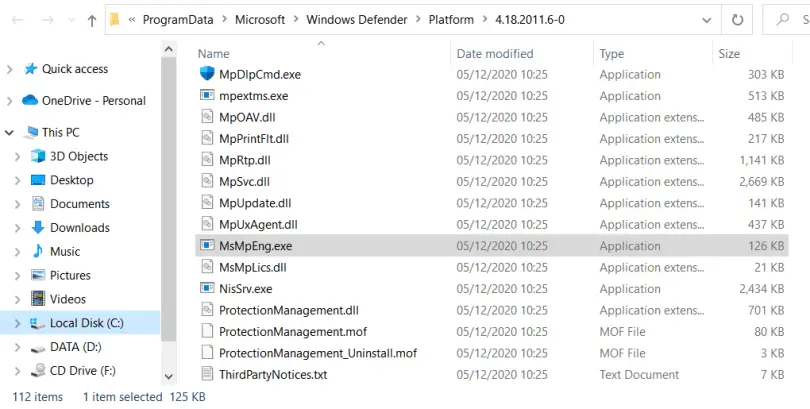Click the NisSrv.exe application icon
The height and width of the screenshot is (409, 810).
click(x=207, y=288)
